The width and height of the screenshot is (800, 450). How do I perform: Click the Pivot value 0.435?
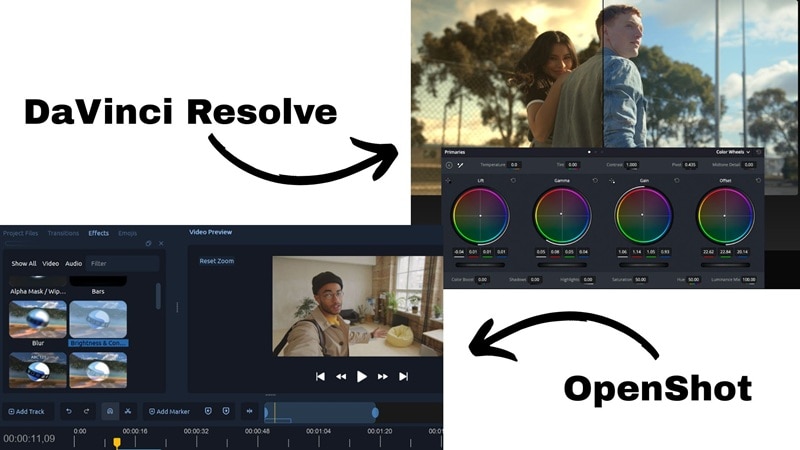pos(690,165)
